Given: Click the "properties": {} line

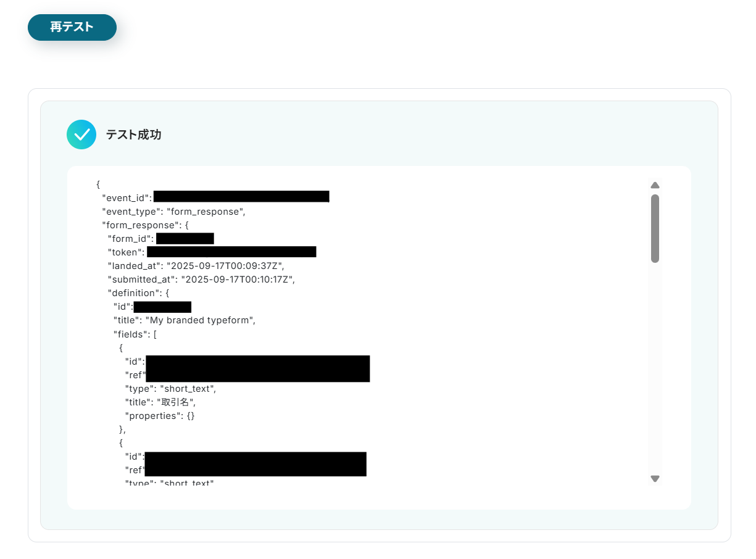Looking at the screenshot, I should coord(160,416).
